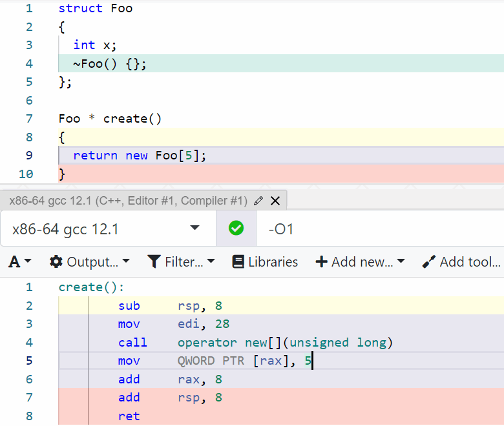Viewport: 504px width, 426px height.
Task: Click the gear icon beside Output
Action: (x=56, y=261)
